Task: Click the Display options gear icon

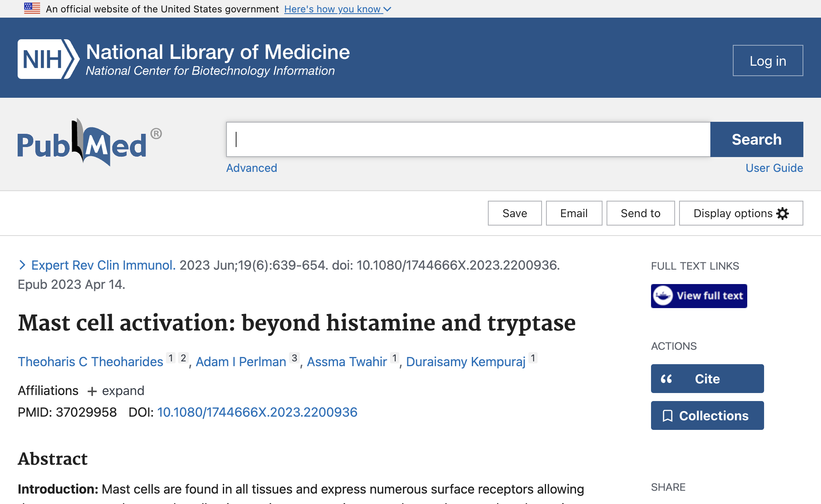Action: click(x=783, y=213)
